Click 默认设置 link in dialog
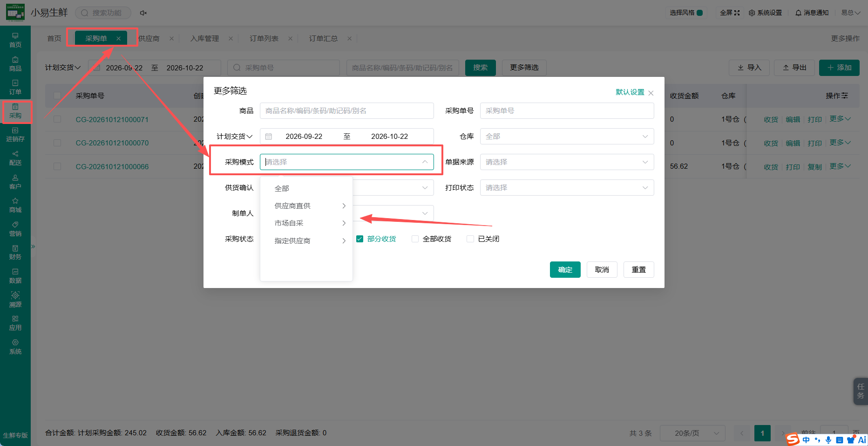 [630, 92]
